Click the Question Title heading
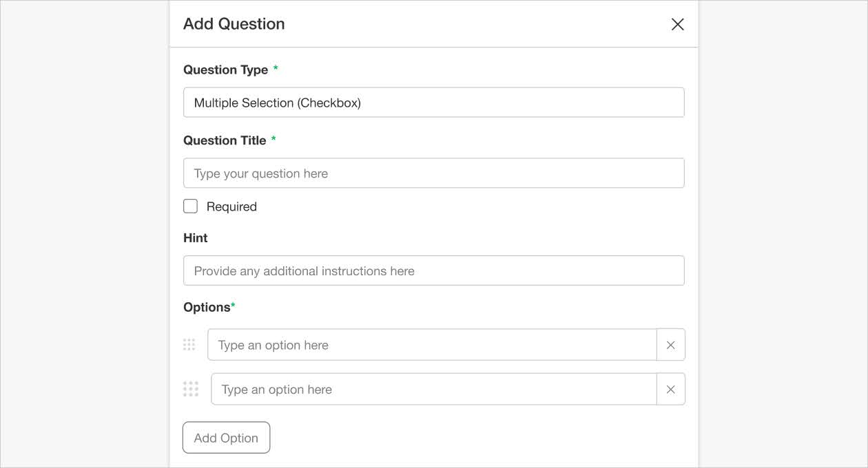The image size is (868, 468). [225, 140]
